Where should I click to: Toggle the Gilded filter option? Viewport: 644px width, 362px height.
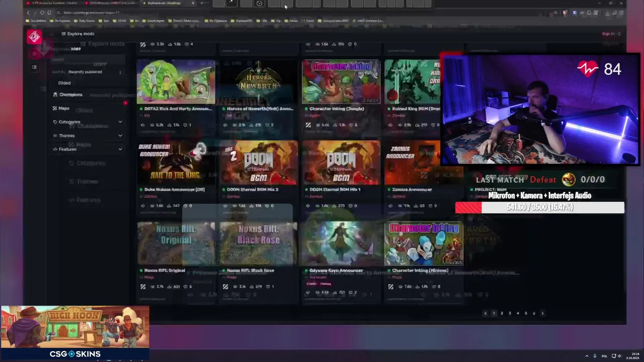point(64,83)
